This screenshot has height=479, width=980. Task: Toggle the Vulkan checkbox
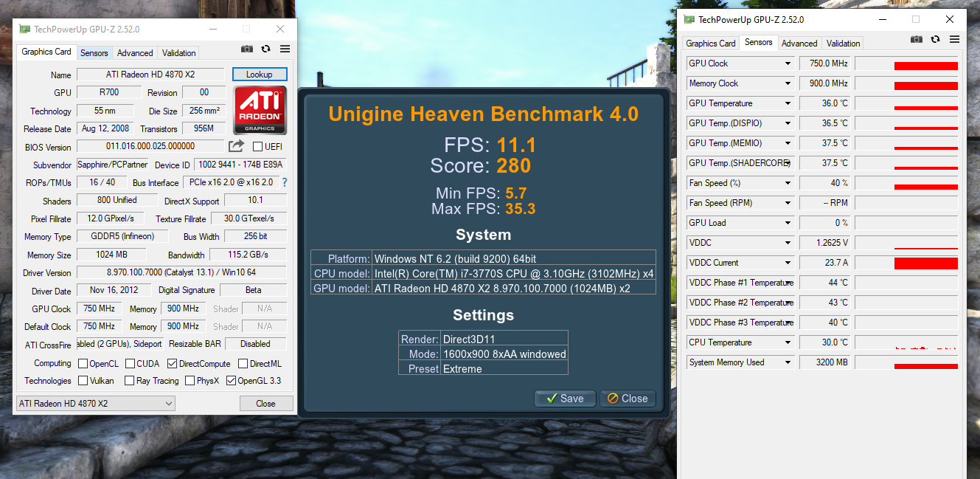(81, 381)
